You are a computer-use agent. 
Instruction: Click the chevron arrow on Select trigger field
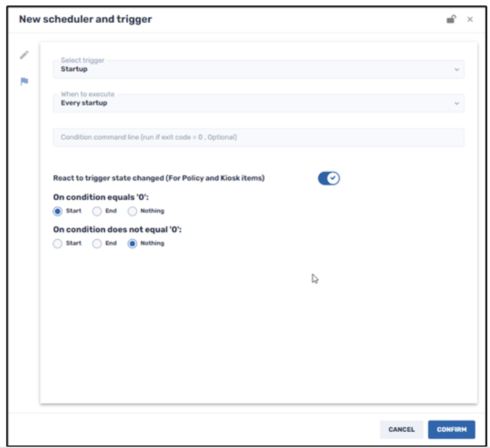pyautogui.click(x=456, y=69)
